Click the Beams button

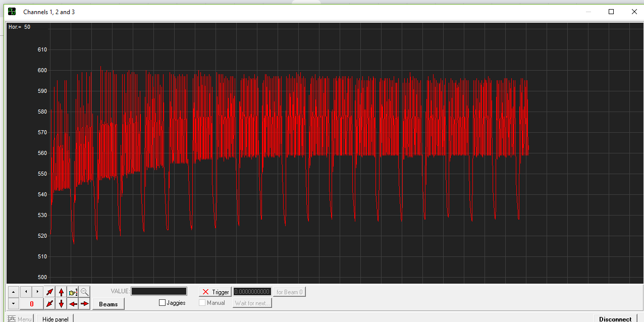click(108, 304)
